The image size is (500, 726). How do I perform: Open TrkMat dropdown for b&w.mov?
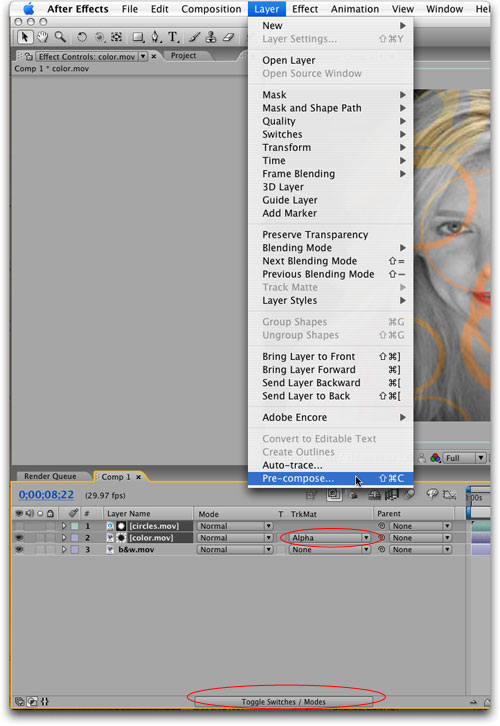click(330, 550)
